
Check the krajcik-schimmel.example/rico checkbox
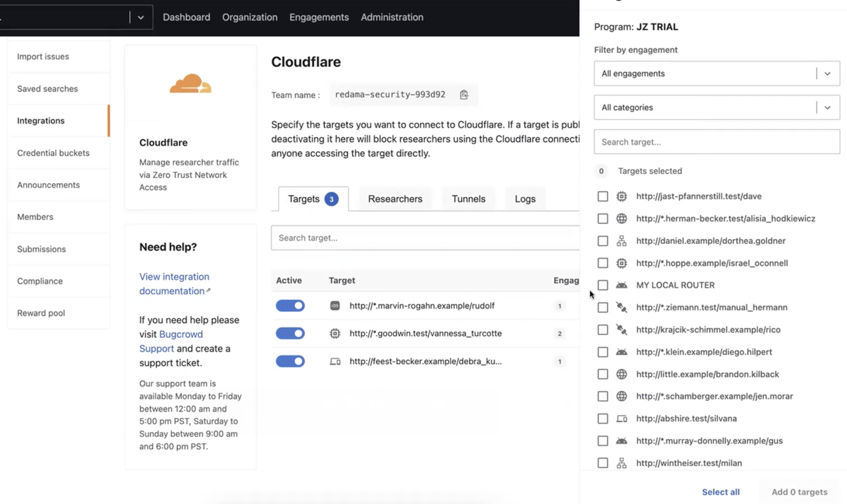pyautogui.click(x=602, y=329)
